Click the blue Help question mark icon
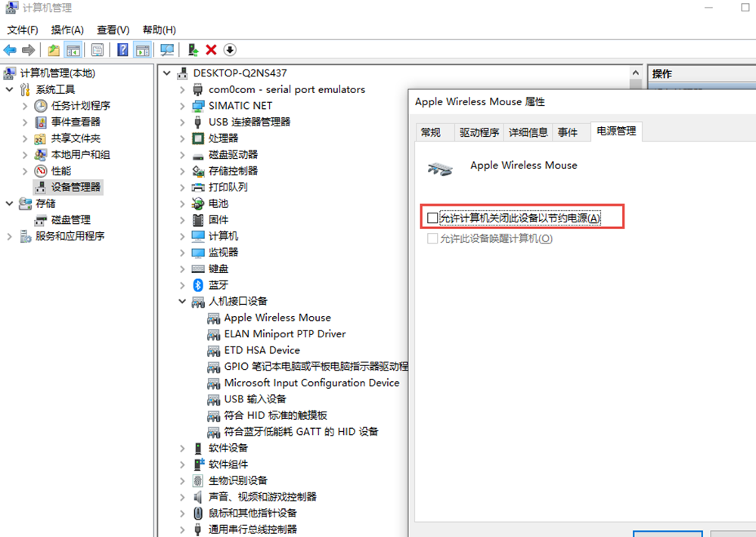The image size is (756, 537). (x=122, y=50)
